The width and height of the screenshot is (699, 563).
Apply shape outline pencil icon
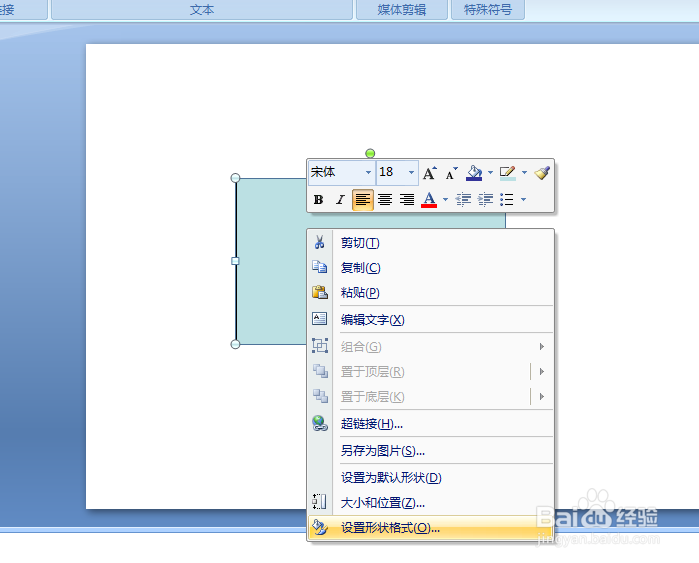(508, 173)
